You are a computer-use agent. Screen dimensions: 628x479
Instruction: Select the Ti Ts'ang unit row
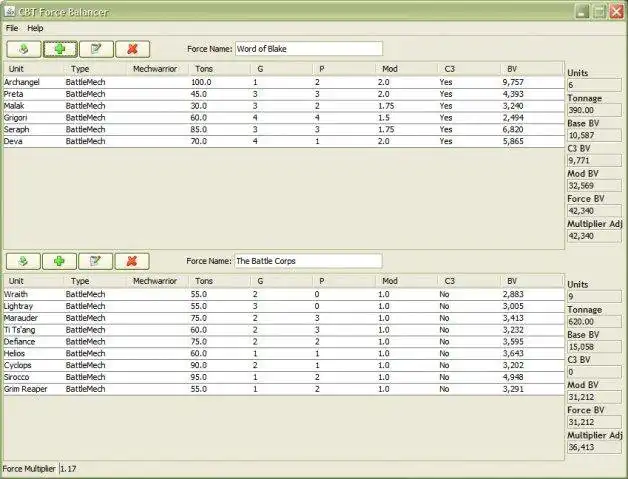(284, 330)
